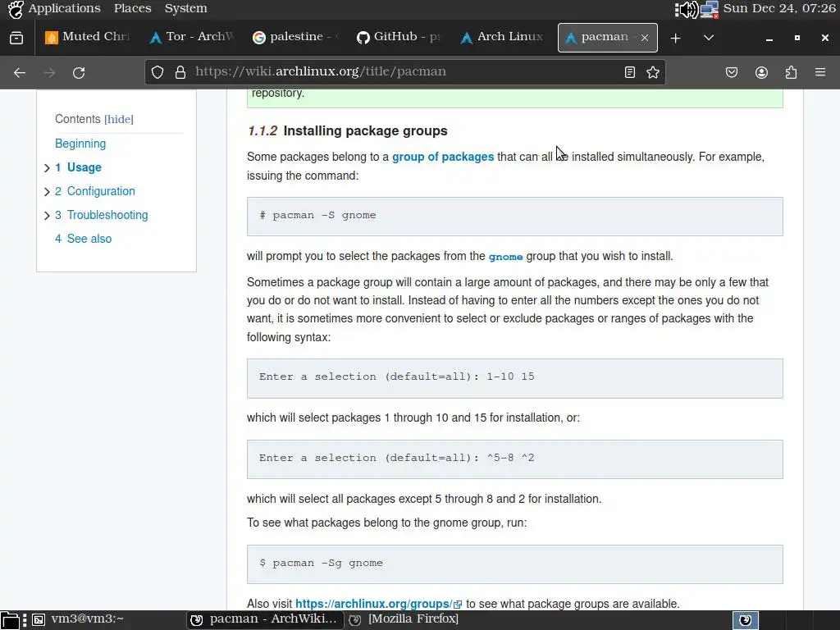
Task: Open Applications menu
Action: coord(64,8)
